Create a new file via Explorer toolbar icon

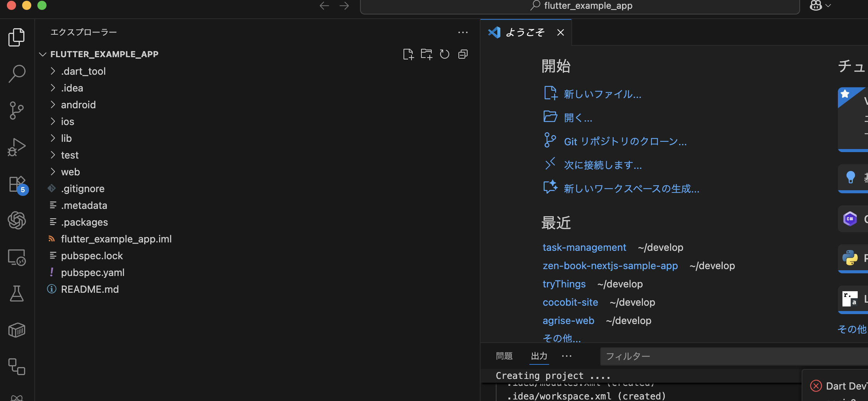(x=408, y=54)
